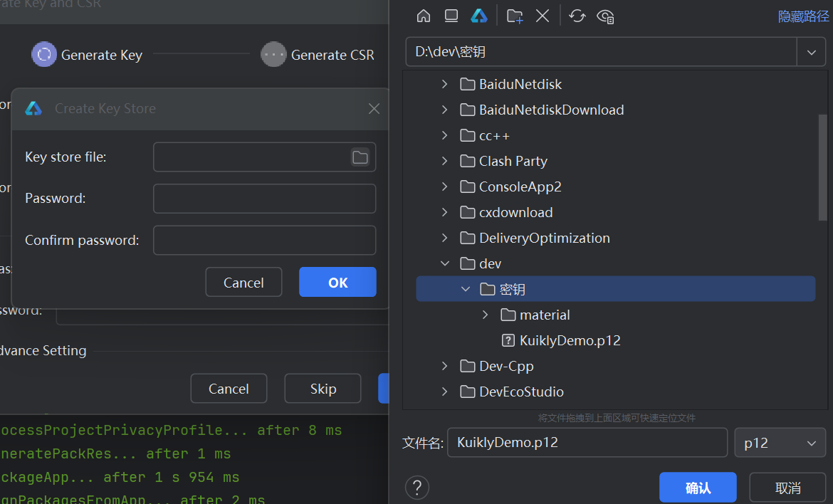
Task: Select the dev folder row
Action: tap(616, 263)
